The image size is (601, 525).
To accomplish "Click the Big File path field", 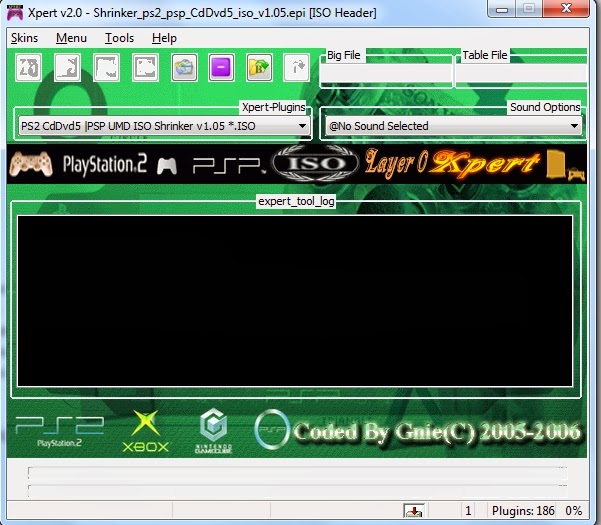I will click(386, 73).
